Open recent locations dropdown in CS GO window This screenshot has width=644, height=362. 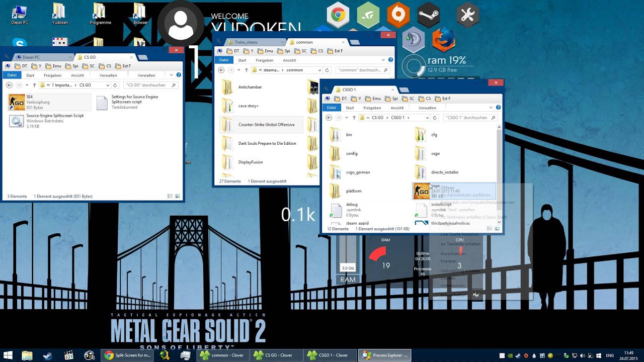27,85
